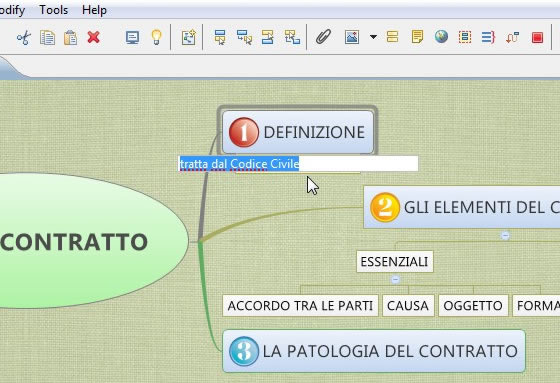Screen dimensions: 560x383
Task: Collapse ESSENZIALI branch minus button
Action: point(395,279)
